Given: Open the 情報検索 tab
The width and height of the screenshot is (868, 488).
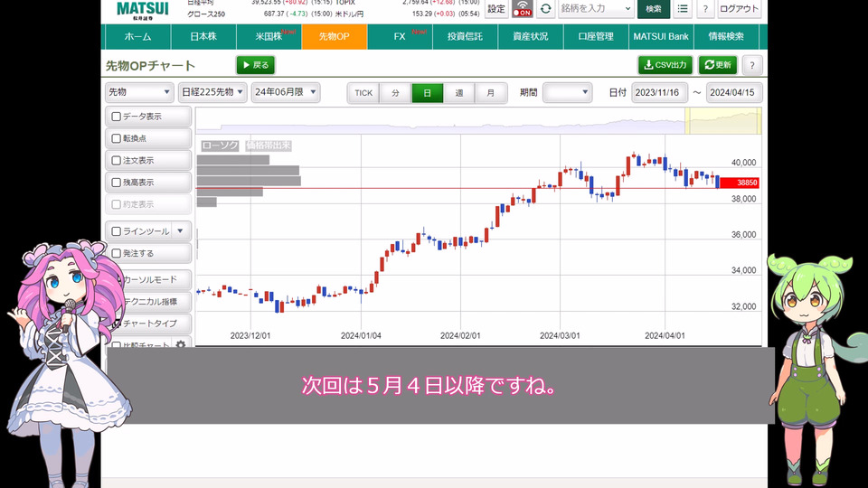Looking at the screenshot, I should [x=726, y=36].
